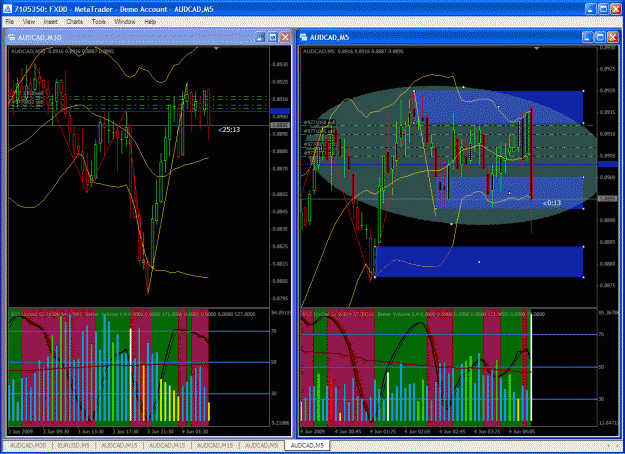625x454 pixels.
Task: Close the main MetaTrader window
Action: click(616, 9)
